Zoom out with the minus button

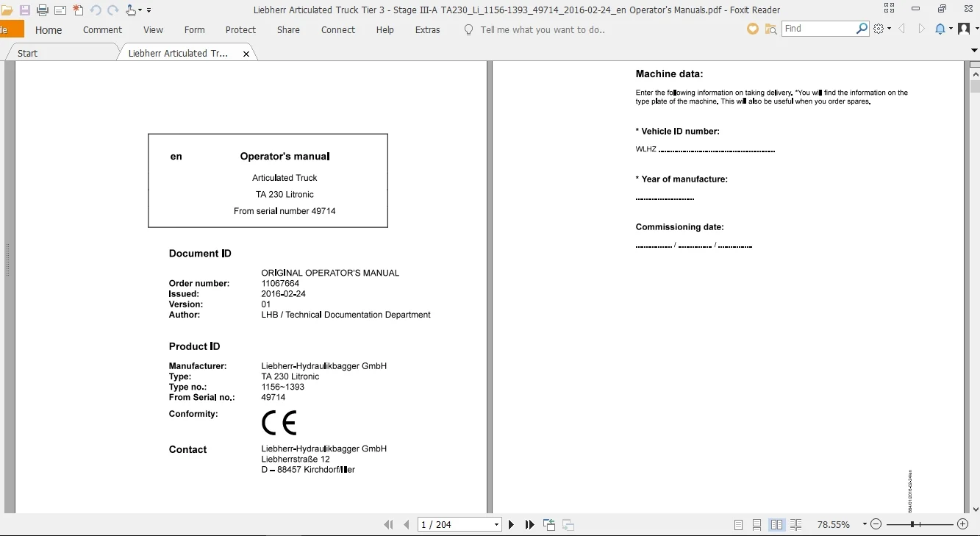[x=876, y=525]
